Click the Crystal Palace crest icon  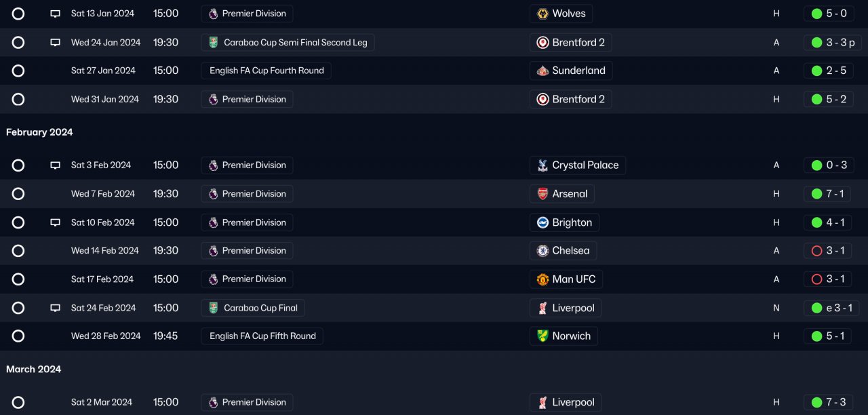[x=542, y=165]
